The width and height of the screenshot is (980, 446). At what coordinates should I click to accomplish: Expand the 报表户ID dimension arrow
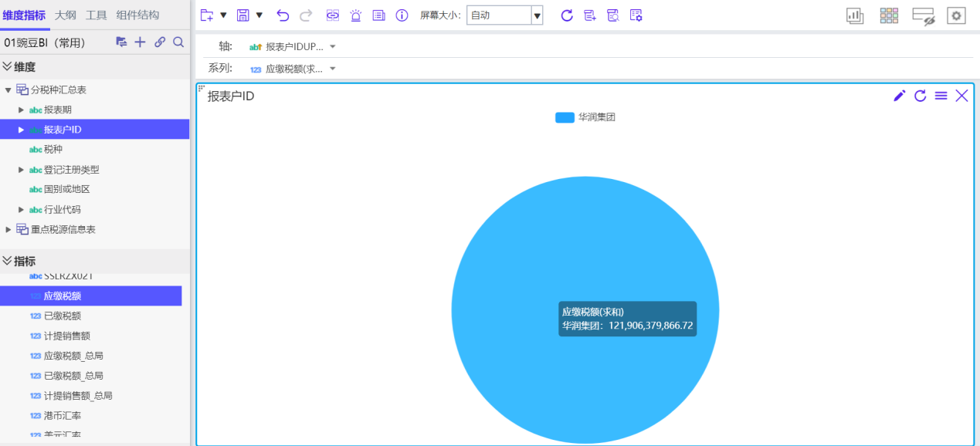(x=22, y=130)
